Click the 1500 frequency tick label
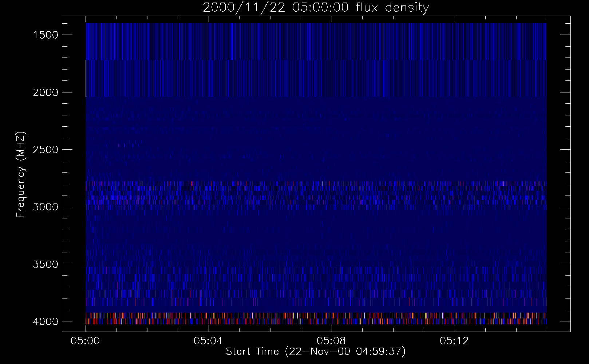 46,35
